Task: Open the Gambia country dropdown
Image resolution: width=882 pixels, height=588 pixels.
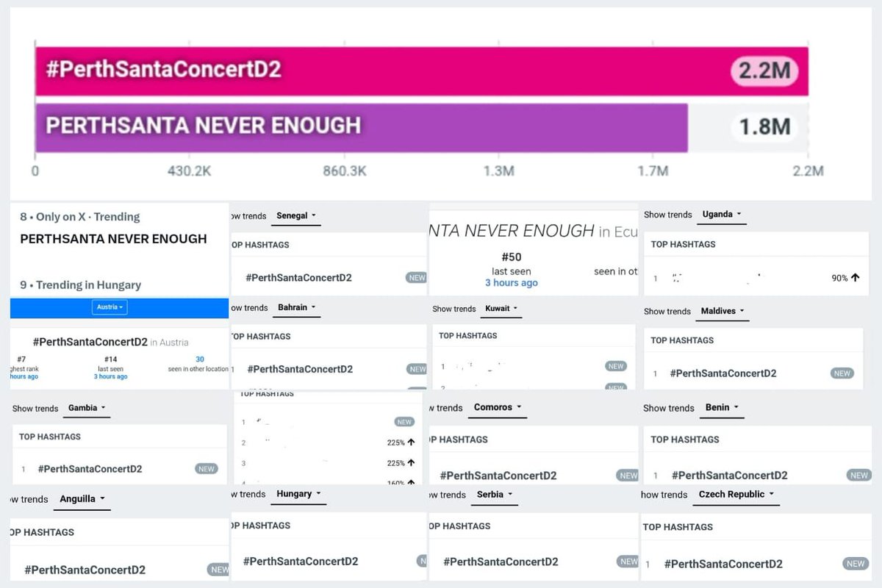Action: (87, 408)
